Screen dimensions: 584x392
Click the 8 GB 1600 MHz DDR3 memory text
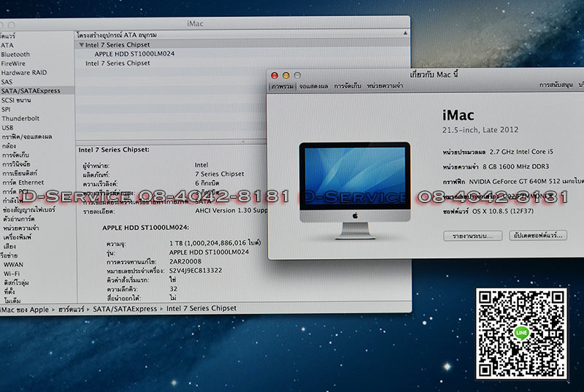(x=516, y=166)
